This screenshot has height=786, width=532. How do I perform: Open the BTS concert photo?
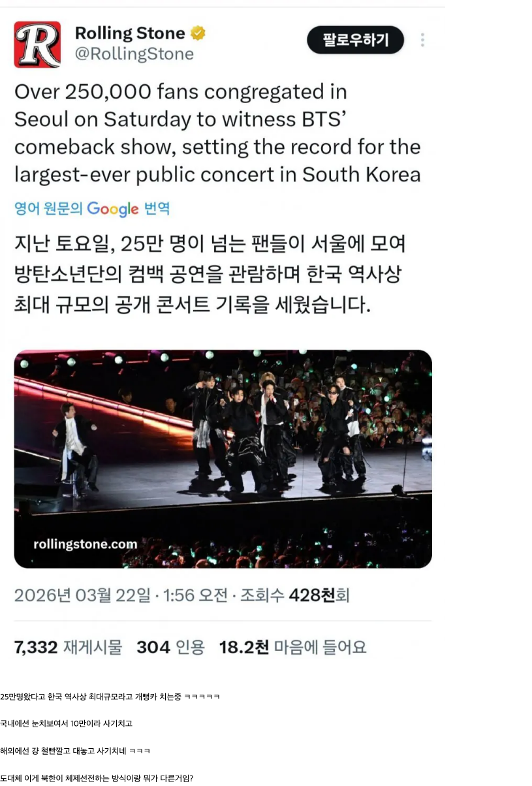coord(223,459)
